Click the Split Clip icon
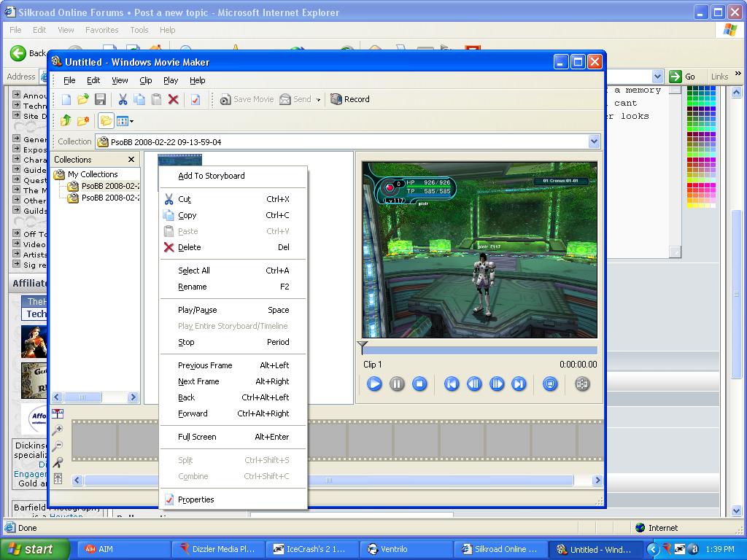747x560 pixels. pyautogui.click(x=581, y=384)
